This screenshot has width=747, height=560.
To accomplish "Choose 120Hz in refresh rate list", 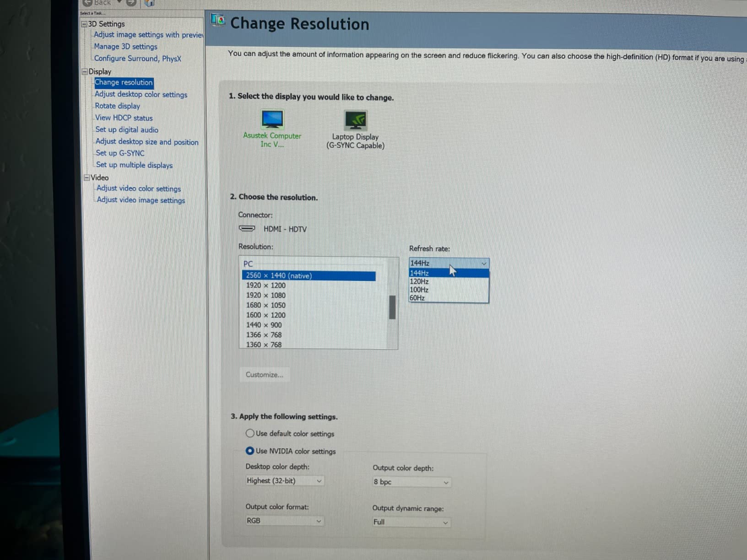I will pos(419,281).
